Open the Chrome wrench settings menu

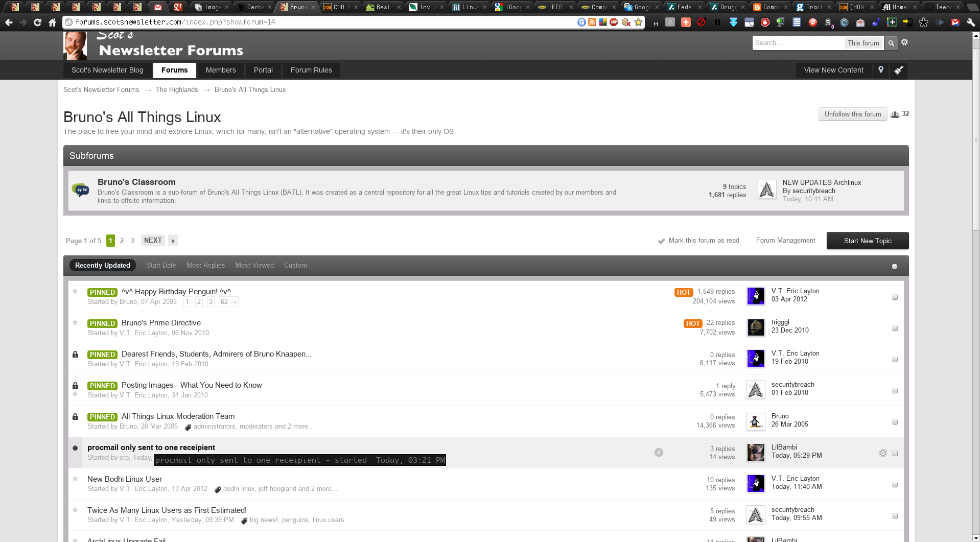[x=971, y=22]
